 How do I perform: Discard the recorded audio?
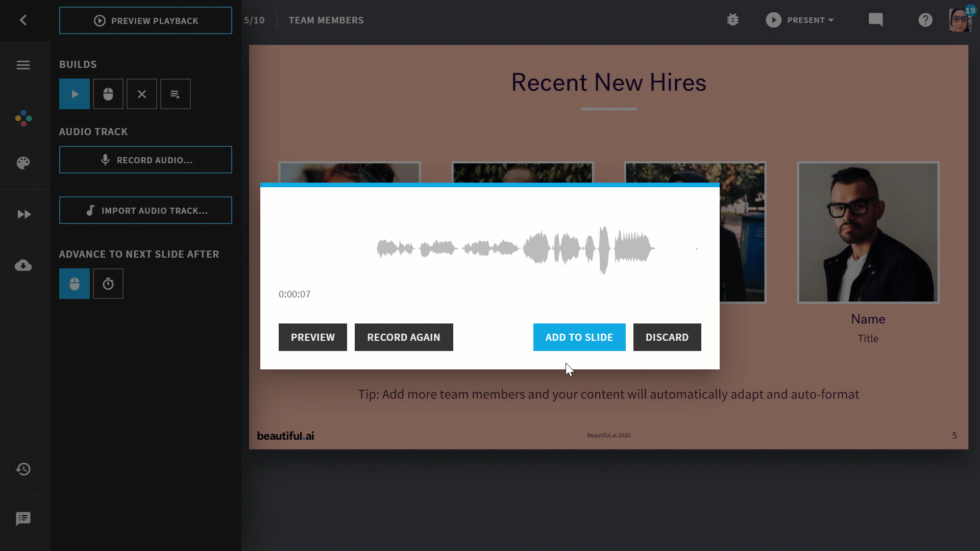coord(667,337)
